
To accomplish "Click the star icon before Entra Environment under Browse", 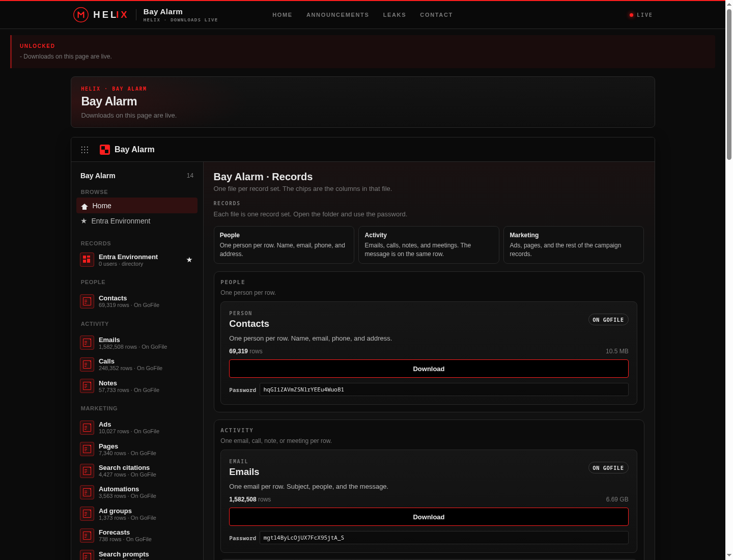I will 84,221.
